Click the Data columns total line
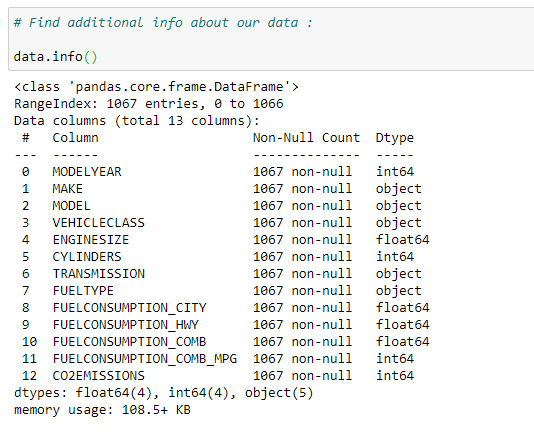 137,121
